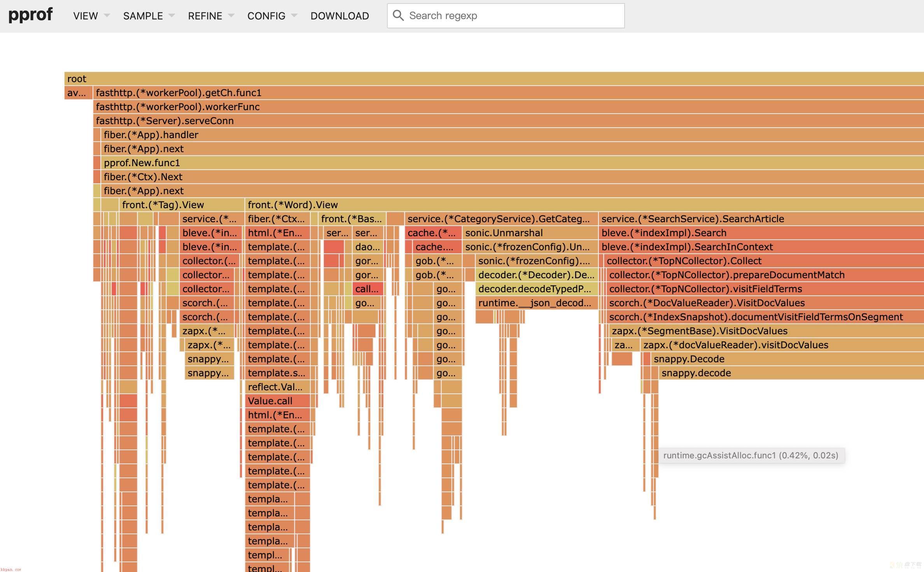Select dao... frame

point(367,247)
